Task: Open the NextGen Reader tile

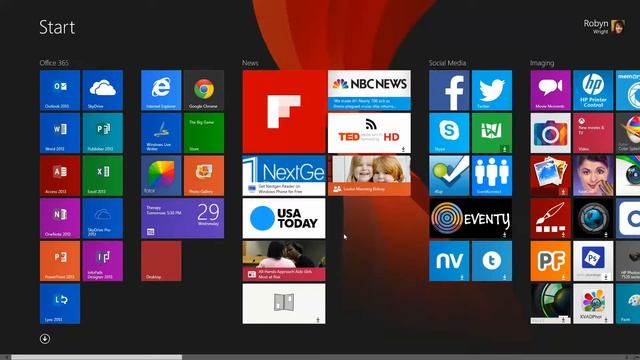Action: [x=284, y=176]
